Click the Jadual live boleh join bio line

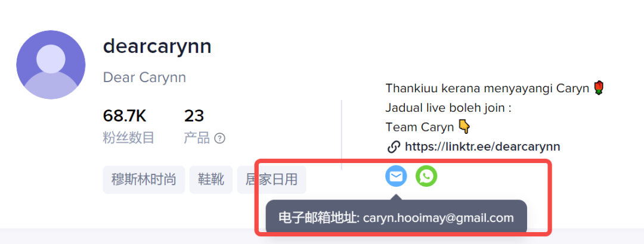pos(448,109)
